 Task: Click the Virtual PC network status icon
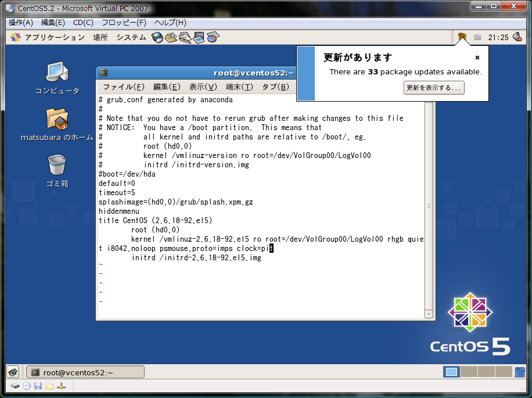click(x=61, y=386)
